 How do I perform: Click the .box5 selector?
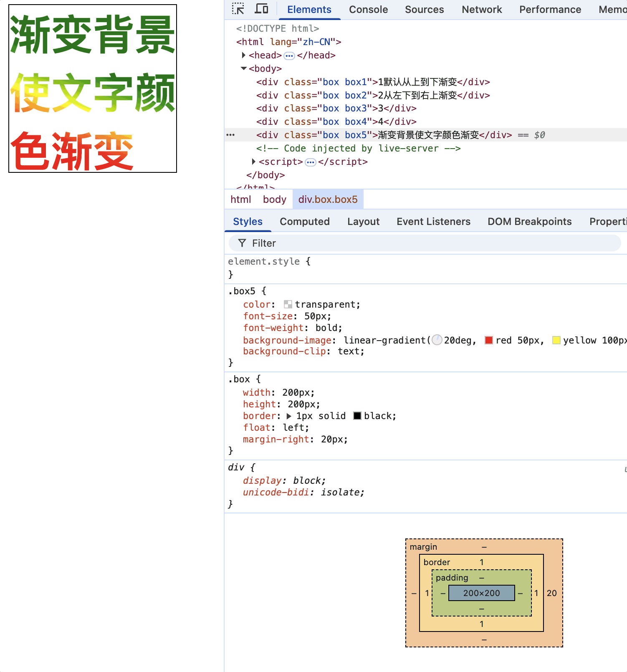(242, 291)
